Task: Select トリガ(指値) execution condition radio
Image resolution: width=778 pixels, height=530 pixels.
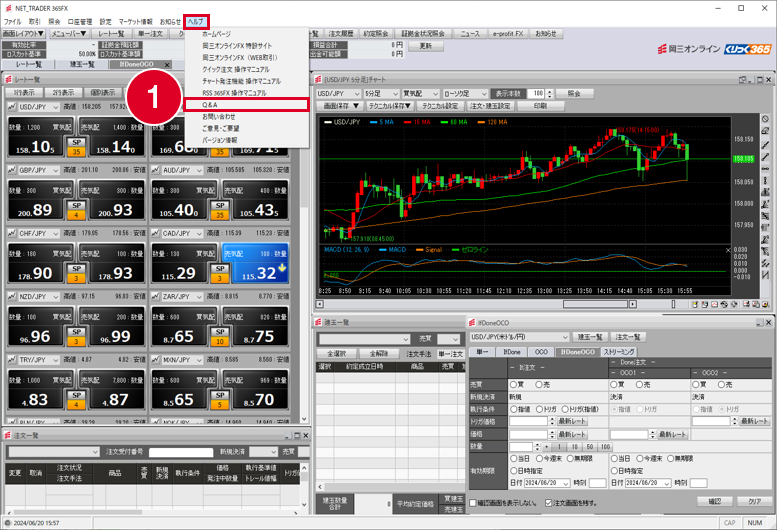Action: pyautogui.click(x=565, y=409)
